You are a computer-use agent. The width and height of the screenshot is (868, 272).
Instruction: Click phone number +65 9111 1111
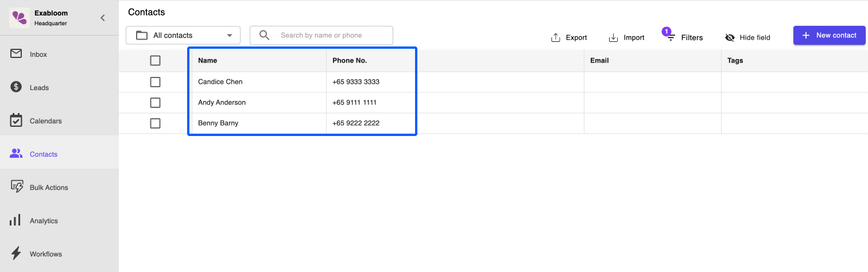(x=354, y=102)
